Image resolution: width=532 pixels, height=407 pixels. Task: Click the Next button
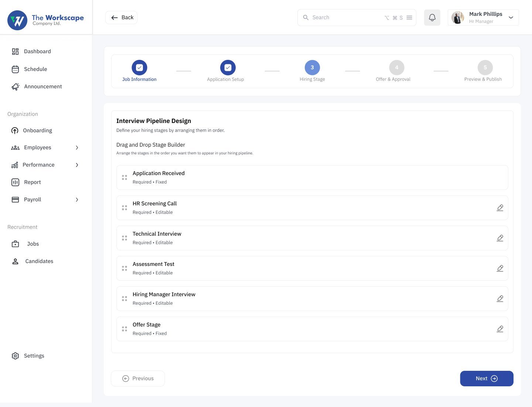pyautogui.click(x=487, y=379)
